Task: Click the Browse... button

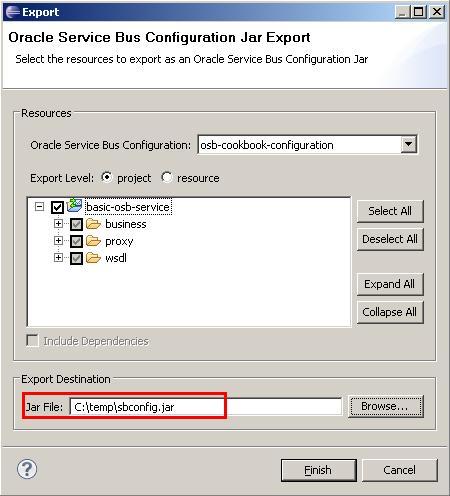Action: pyautogui.click(x=386, y=406)
